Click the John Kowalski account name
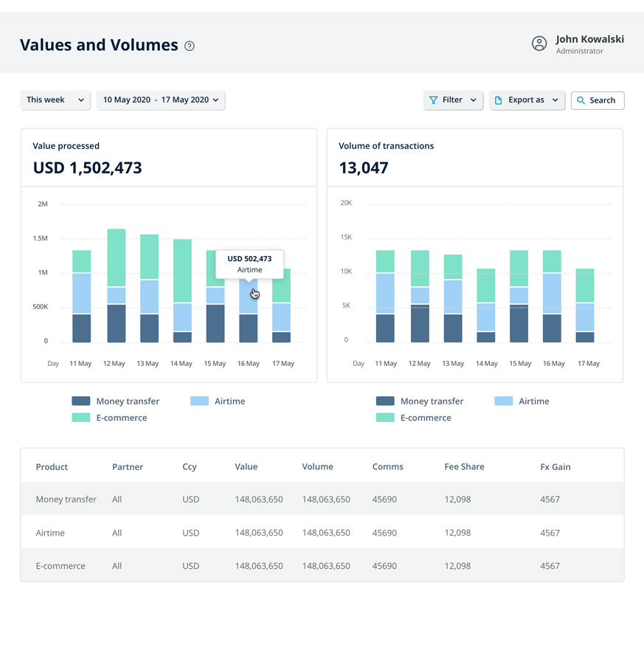The height and width of the screenshot is (653, 644). [589, 39]
